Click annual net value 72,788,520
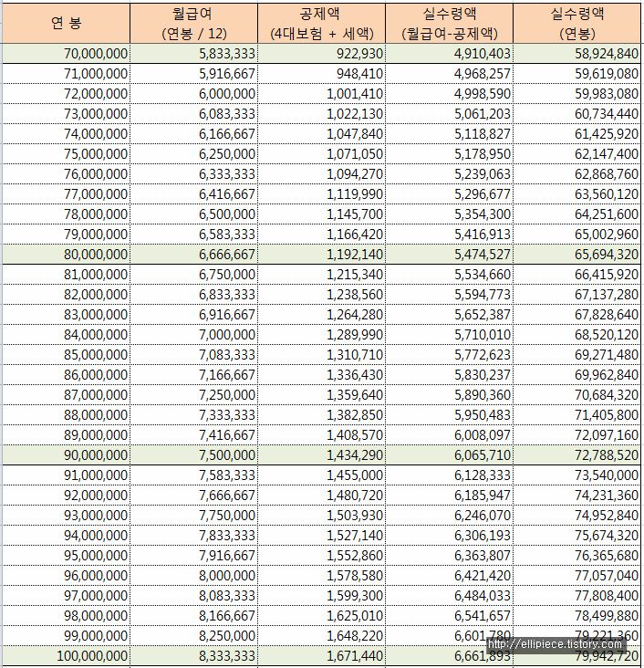The height and width of the screenshot is (668, 644). click(x=577, y=455)
